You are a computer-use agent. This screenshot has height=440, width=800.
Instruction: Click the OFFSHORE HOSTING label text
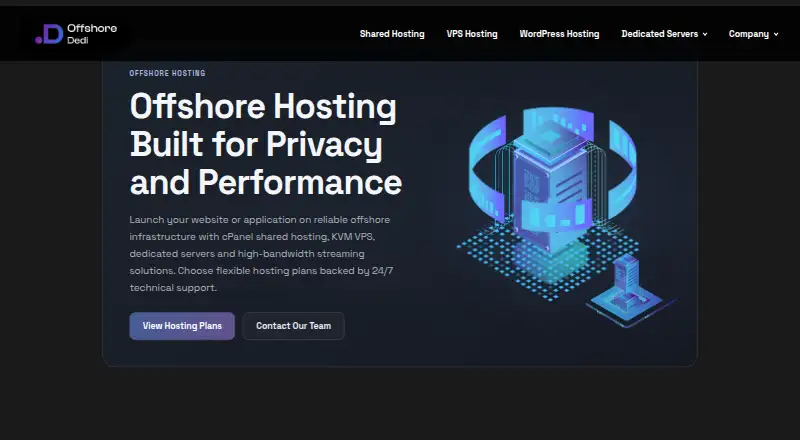[167, 74]
